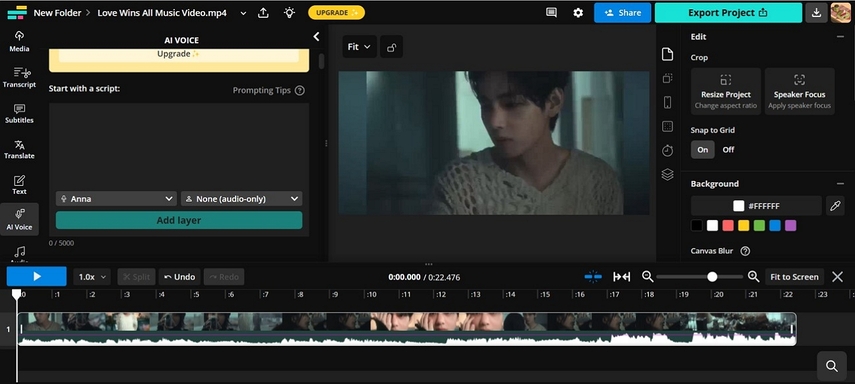
Task: Select the grid pattern icon in right toolbar
Action: click(x=667, y=127)
